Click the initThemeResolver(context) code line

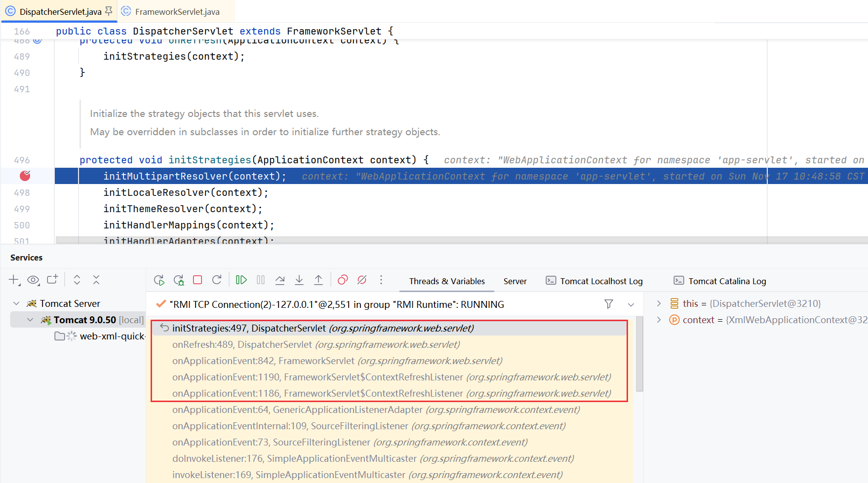[x=183, y=209]
